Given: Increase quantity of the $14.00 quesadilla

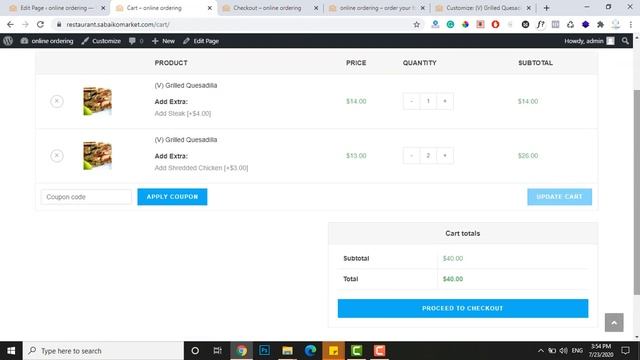Looking at the screenshot, I should coord(445,101).
